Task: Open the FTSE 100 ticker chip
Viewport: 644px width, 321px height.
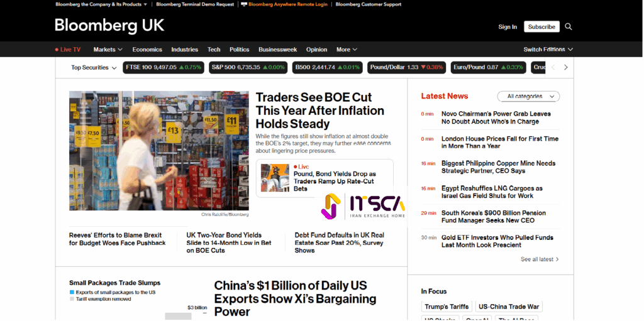Action: click(163, 67)
